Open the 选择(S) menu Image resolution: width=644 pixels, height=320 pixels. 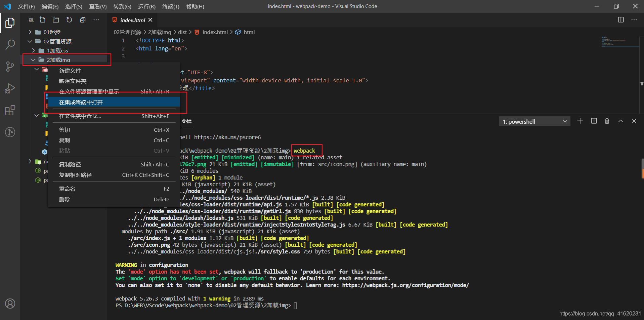[74, 6]
